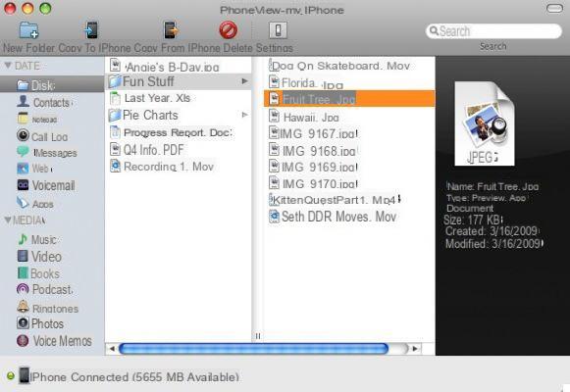Viewport: 570px width, 392px height.
Task: Open Apps in the sidebar
Action: coord(35,204)
